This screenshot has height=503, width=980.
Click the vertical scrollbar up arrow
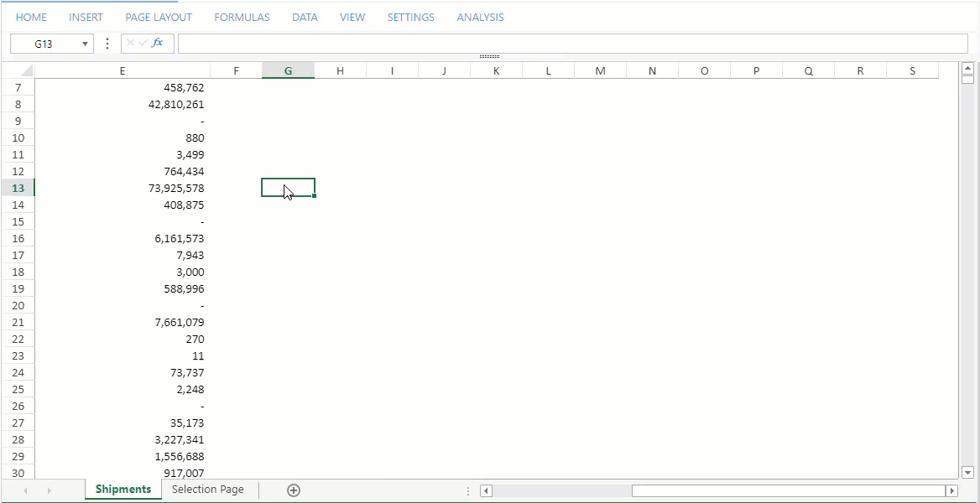coord(967,68)
